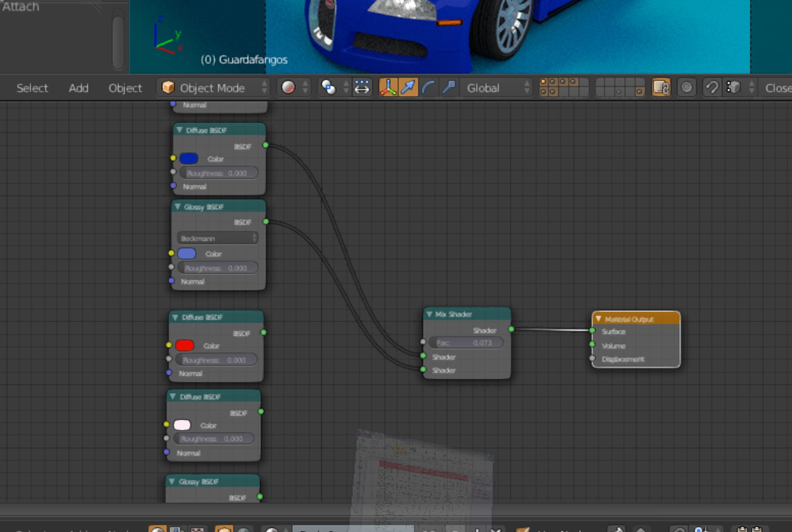
Task: Open the Object Mode dropdown
Action: click(x=214, y=88)
